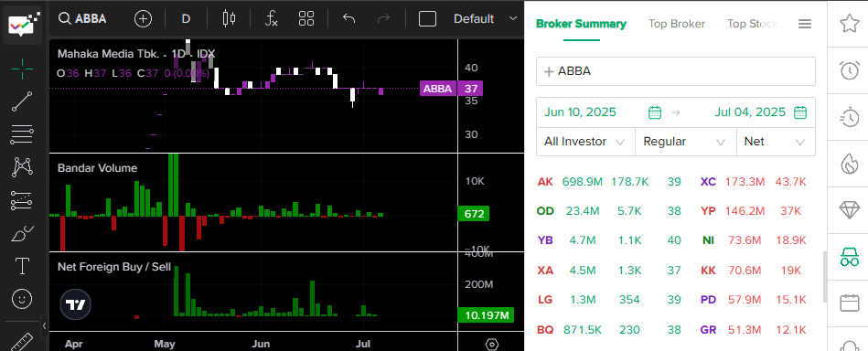The height and width of the screenshot is (351, 868).
Task: Open the bandar detector spy icon
Action: point(849,257)
